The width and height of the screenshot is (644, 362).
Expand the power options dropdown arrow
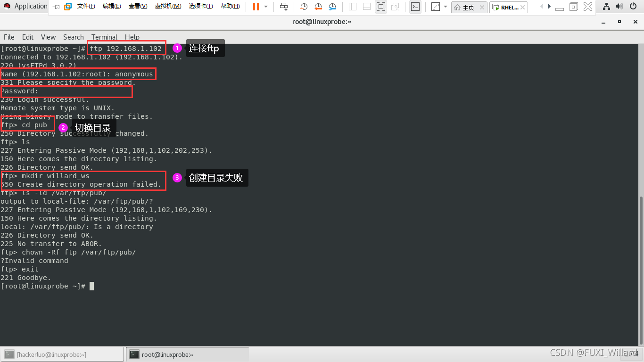click(x=266, y=7)
